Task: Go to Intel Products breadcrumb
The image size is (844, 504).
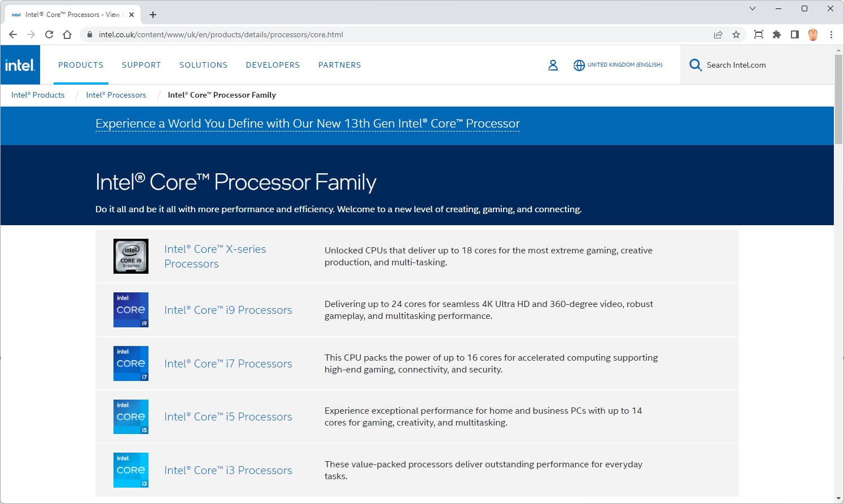Action: click(38, 95)
